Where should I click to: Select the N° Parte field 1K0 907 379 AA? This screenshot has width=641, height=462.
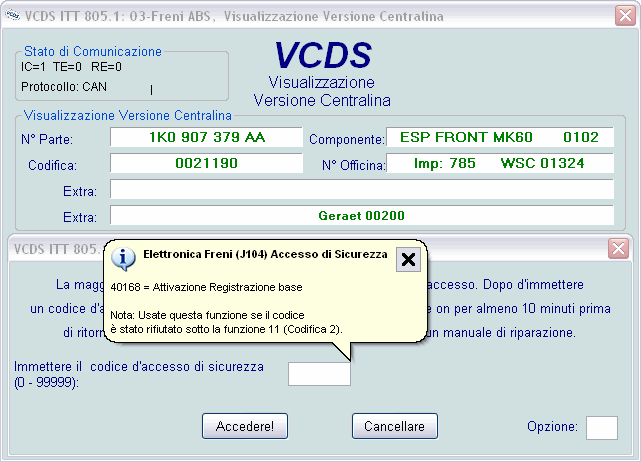click(206, 137)
